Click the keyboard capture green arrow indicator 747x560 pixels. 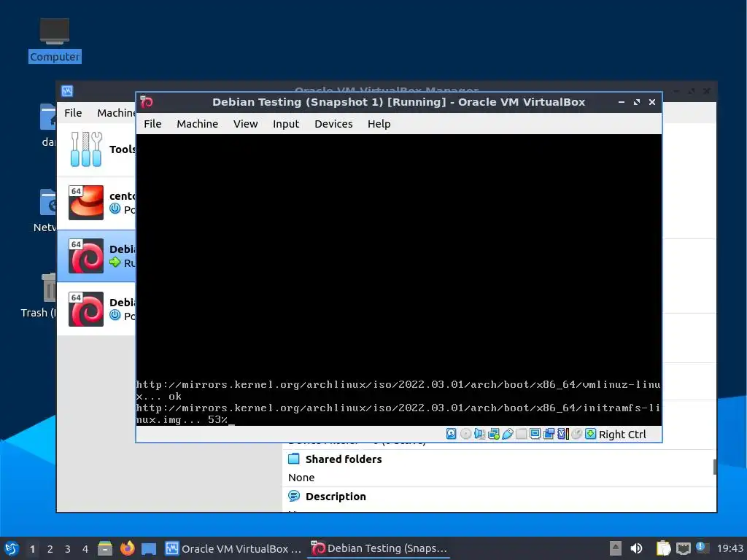pos(590,434)
